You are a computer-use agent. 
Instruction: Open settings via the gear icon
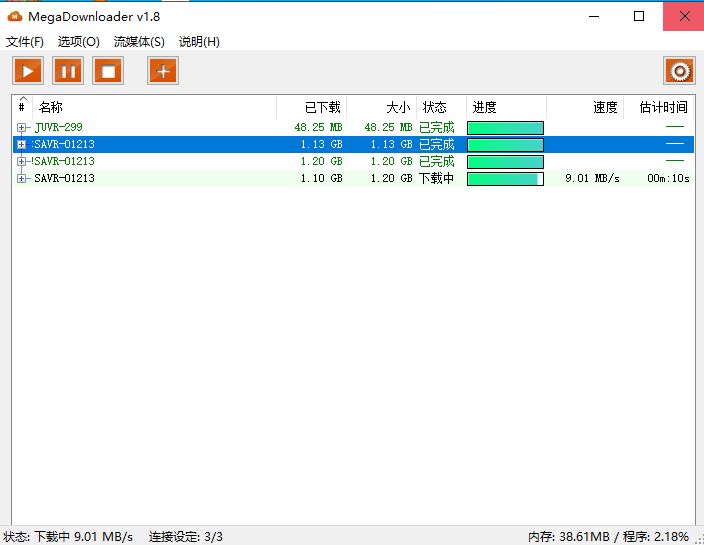pos(679,71)
